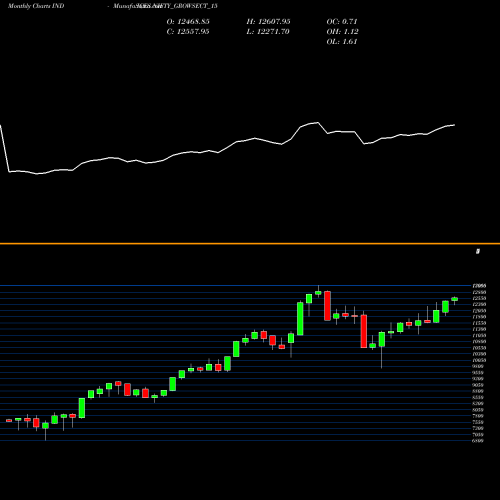Click the high price "H: 12607.95"
The height and width of the screenshot is (500, 500).
[268, 22]
